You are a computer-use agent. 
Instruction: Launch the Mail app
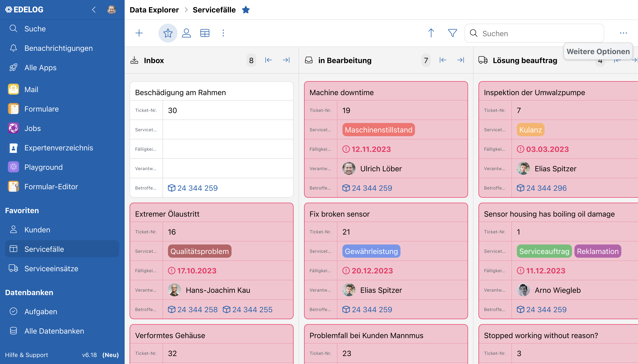point(62,89)
